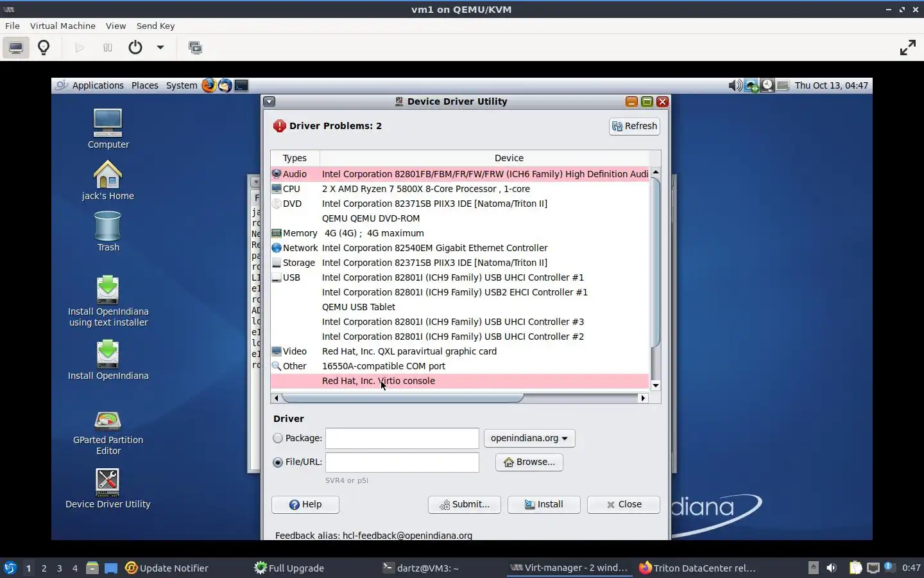924x578 pixels.
Task: Click the Run virtual machine play icon
Action: tap(80, 48)
